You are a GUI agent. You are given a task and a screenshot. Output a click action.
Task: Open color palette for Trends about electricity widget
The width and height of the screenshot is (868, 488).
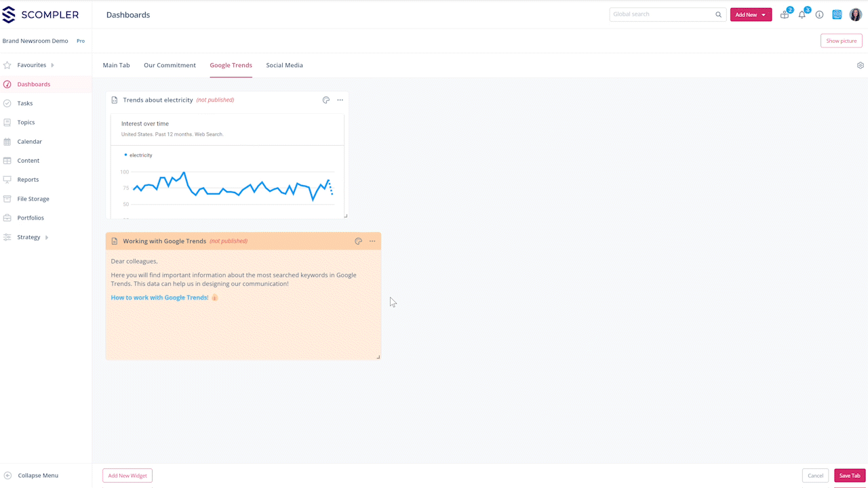tap(326, 100)
